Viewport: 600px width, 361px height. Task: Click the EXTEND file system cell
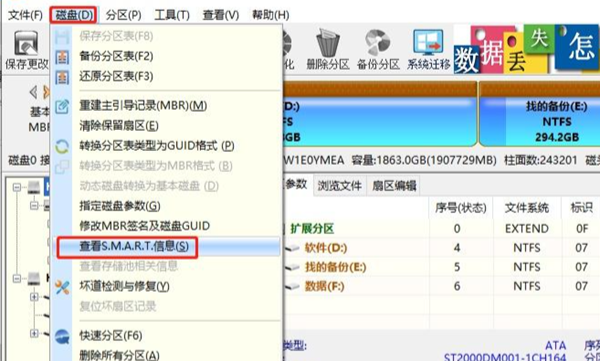tap(527, 229)
